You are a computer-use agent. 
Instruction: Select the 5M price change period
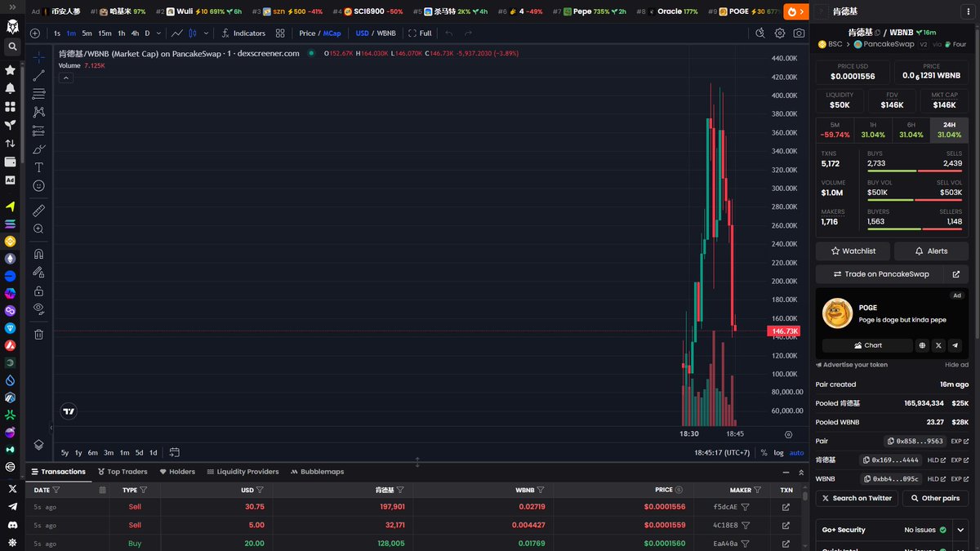835,130
